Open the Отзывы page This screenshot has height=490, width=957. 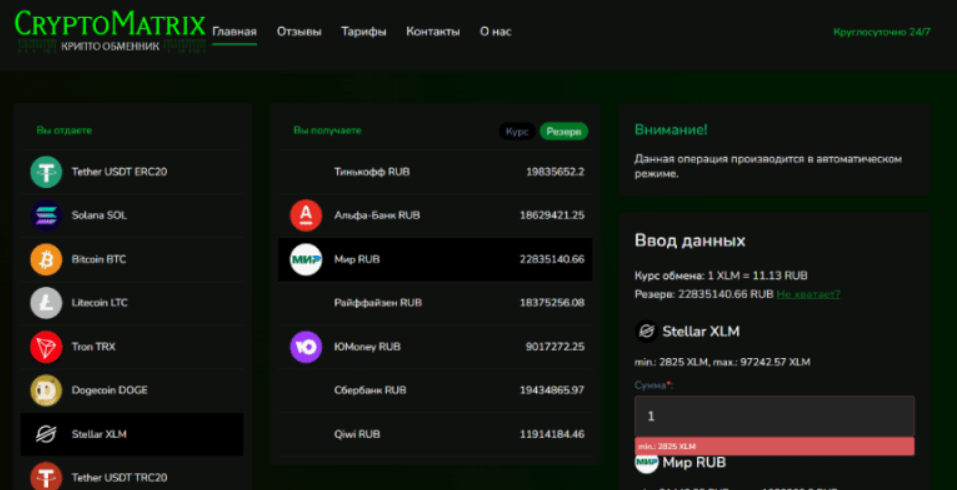[299, 32]
